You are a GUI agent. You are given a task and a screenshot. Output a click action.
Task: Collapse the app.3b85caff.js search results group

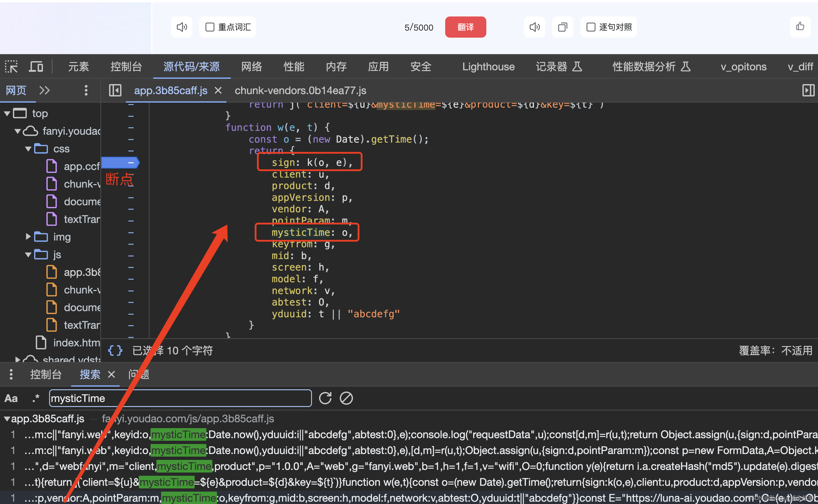(x=6, y=419)
